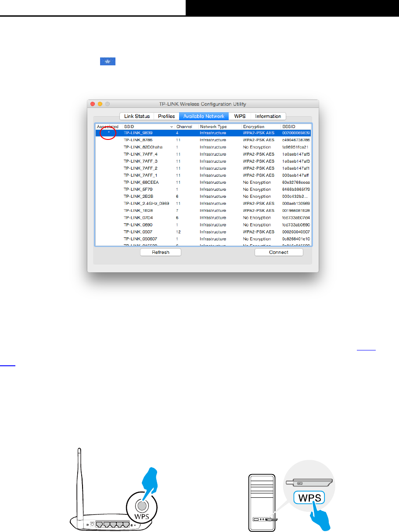Screen dimensions: 399x532
Task: Click WPA2-PSK AES in TP-LINK_8786 row
Action: [259, 140]
